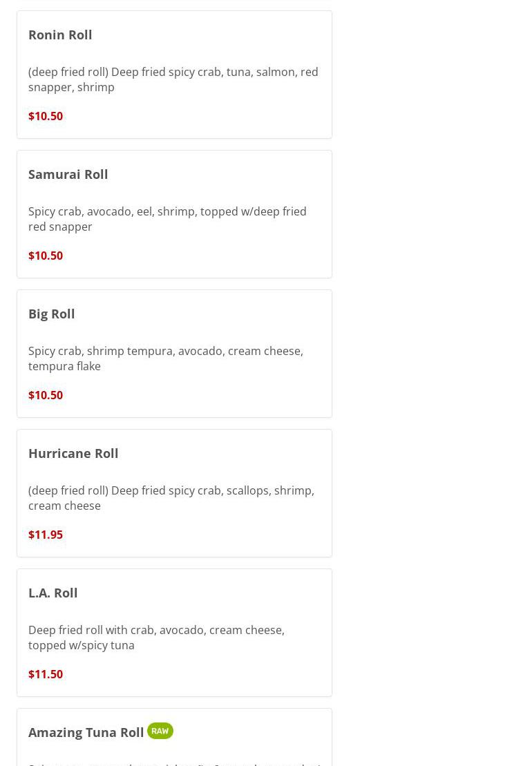Screen dimensions: 532x766
Task: Open the L.A. Roll menu item
Action: coord(53,593)
